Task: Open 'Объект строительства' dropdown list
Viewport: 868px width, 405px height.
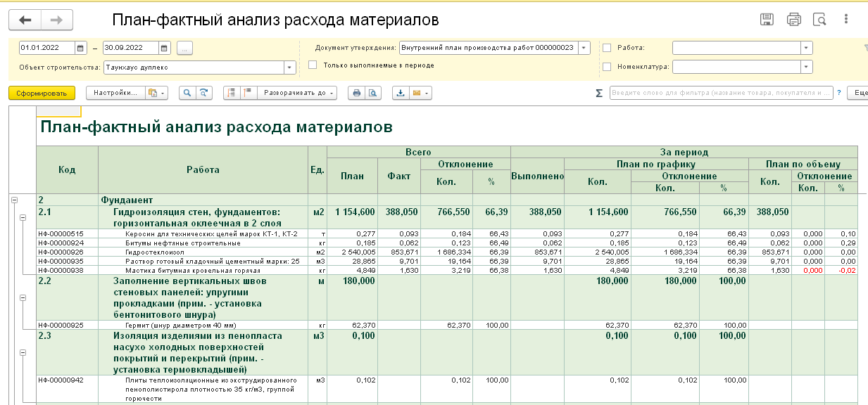Action: click(289, 67)
